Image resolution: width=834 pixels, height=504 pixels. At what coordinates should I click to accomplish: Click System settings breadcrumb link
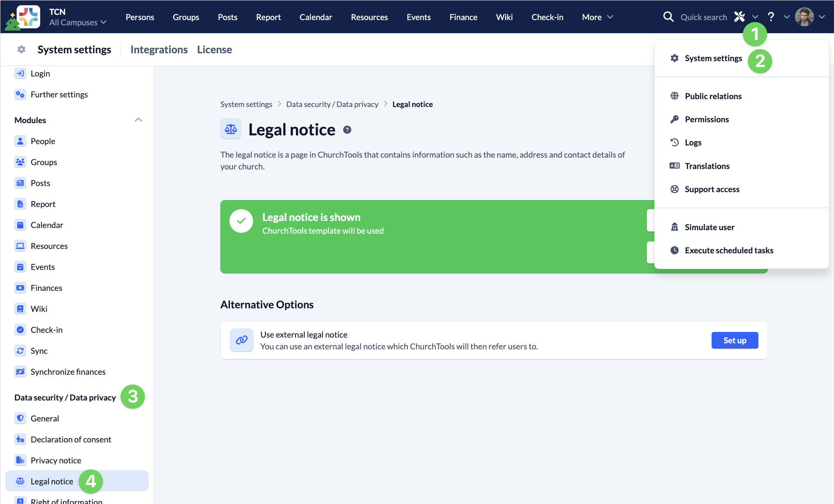pyautogui.click(x=246, y=104)
